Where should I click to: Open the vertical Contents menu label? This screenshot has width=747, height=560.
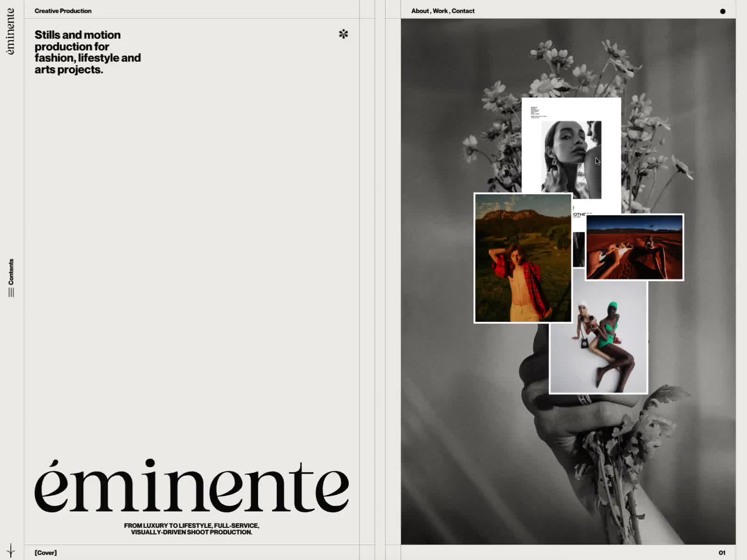tap(11, 272)
